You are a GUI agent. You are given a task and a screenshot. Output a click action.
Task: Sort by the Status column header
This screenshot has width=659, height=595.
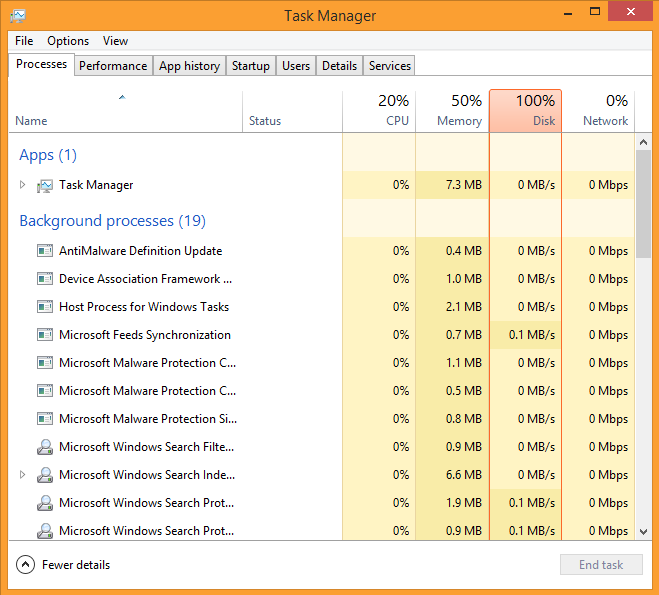click(x=292, y=112)
